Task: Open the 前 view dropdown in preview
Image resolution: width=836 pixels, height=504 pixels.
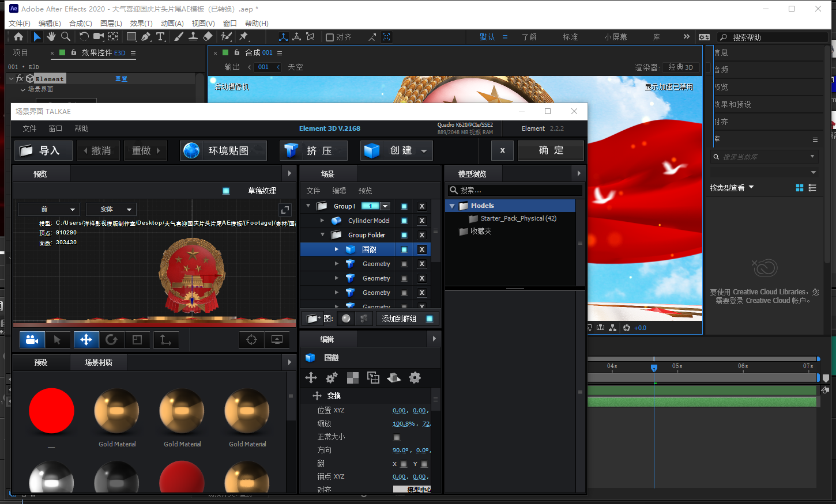Action: pos(48,209)
